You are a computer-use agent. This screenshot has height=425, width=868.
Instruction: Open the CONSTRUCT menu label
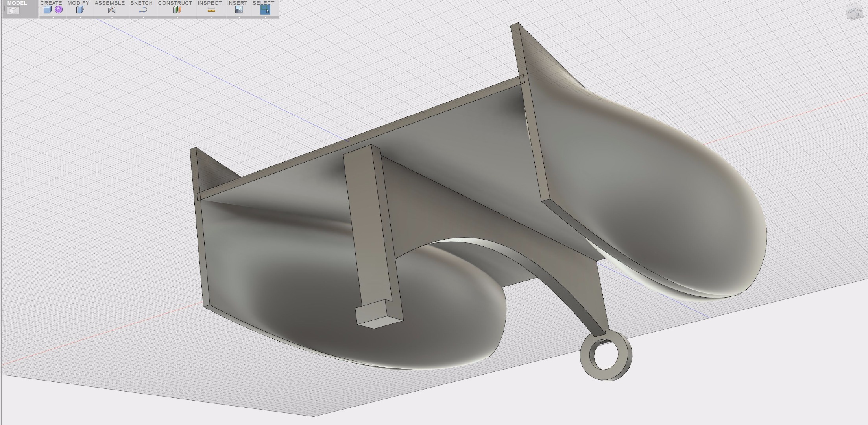(x=175, y=3)
